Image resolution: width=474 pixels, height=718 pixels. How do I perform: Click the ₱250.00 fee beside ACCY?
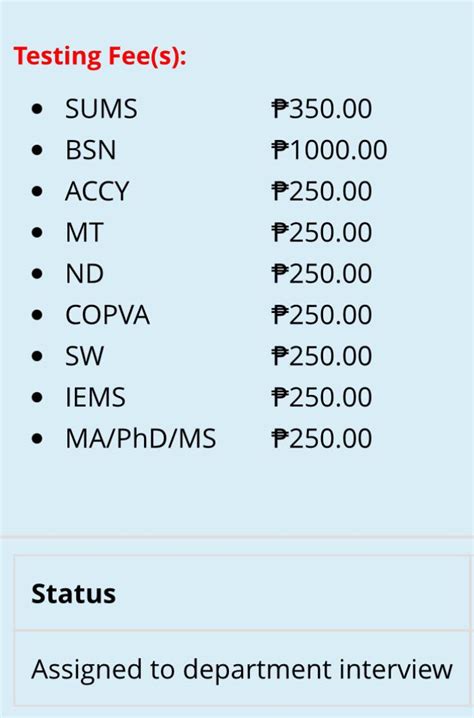pyautogui.click(x=321, y=191)
